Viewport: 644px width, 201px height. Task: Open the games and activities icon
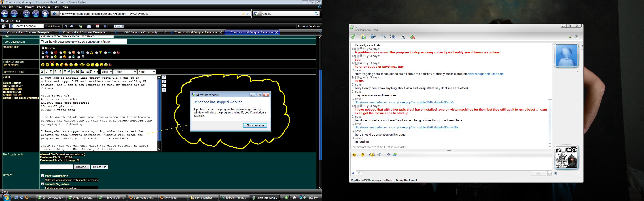(x=402, y=37)
